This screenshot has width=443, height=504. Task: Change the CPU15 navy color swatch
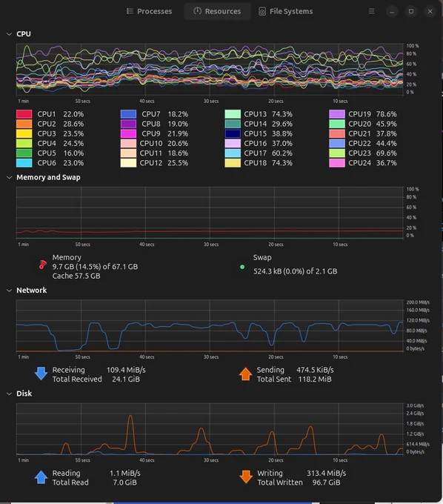pos(233,133)
